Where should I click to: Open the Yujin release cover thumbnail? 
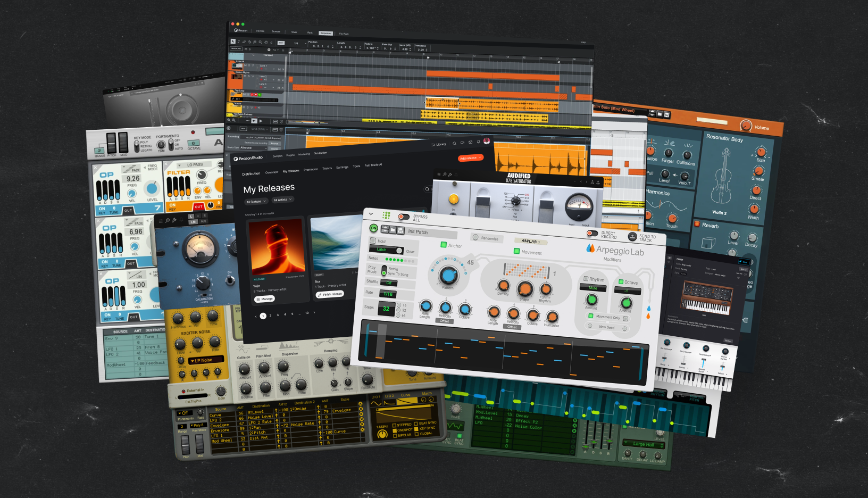click(x=277, y=246)
